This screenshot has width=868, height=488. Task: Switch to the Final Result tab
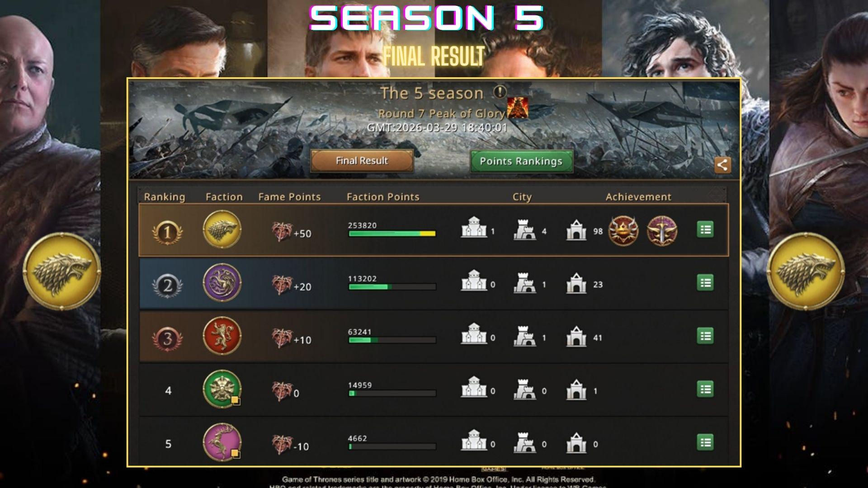pos(362,161)
